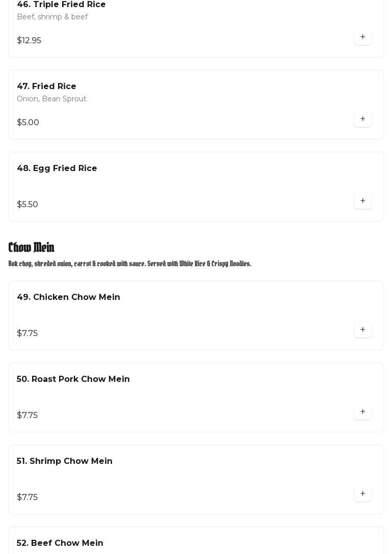The height and width of the screenshot is (554, 392).
Task: Add Chicken Chow Mein via plus icon
Action: [x=362, y=330]
